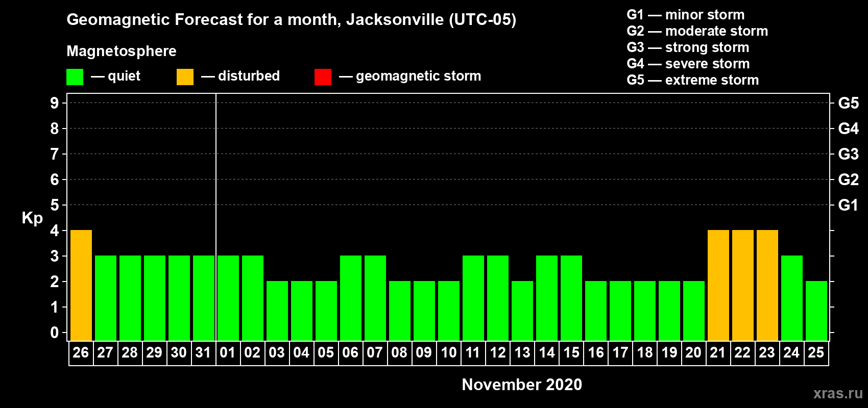Click the G2 label on right axis

(x=849, y=180)
